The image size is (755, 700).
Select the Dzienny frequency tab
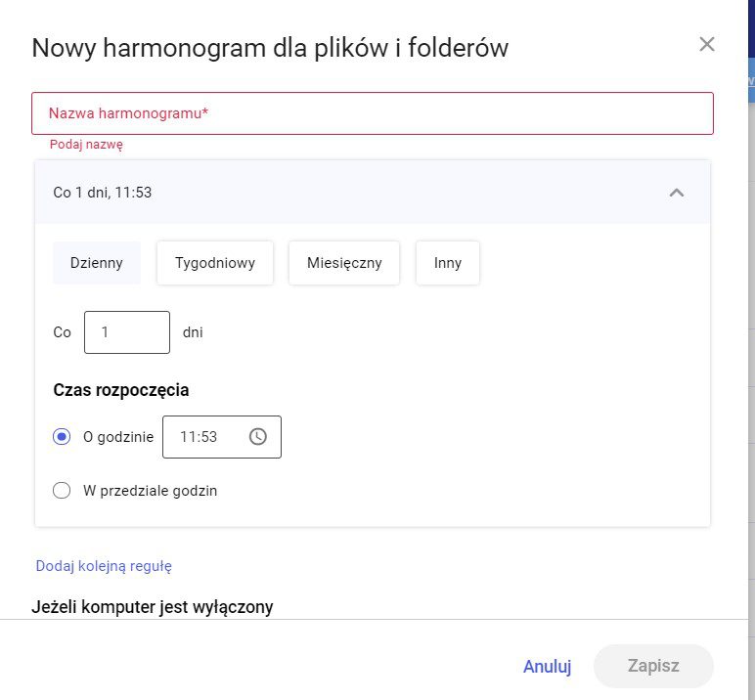click(97, 263)
